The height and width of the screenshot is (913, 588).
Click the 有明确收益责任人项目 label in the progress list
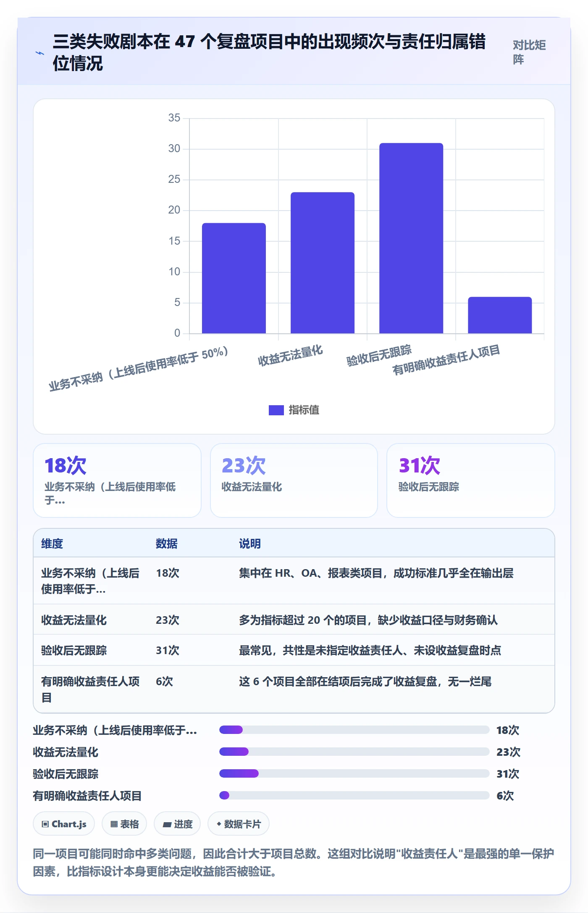[x=87, y=796]
